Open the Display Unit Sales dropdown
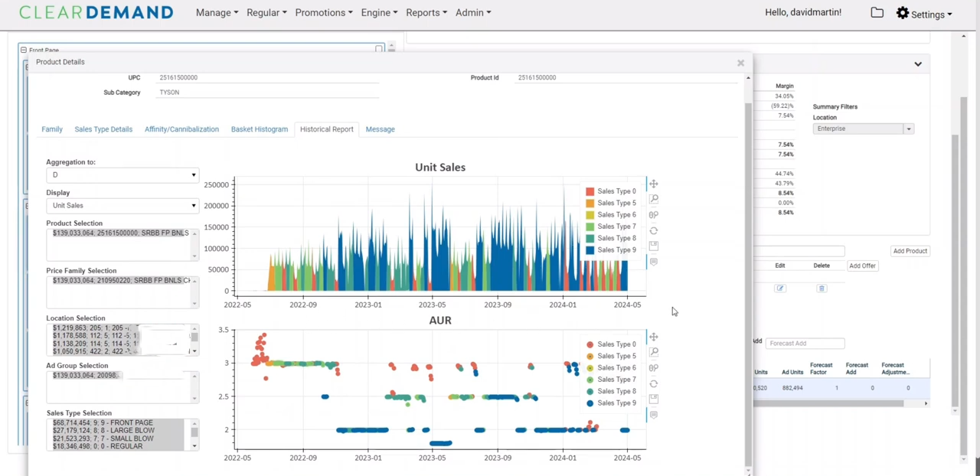Viewport: 980px width, 476px height. pos(122,206)
